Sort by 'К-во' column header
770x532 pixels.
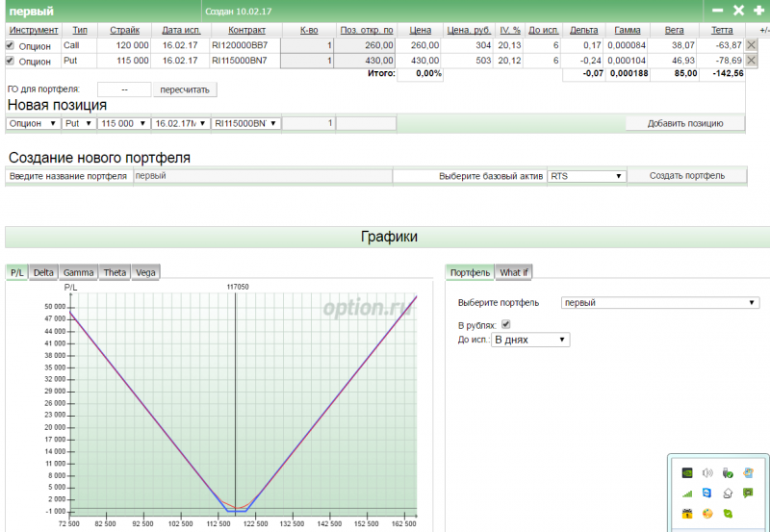click(x=309, y=30)
